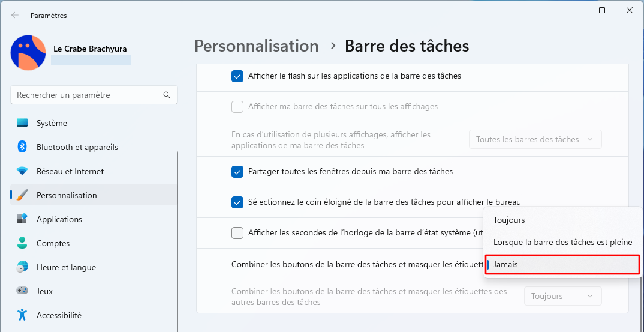Viewport: 644px width, 332px height.
Task: Click the Réseau et Internet wifi icon
Action: pos(22,171)
